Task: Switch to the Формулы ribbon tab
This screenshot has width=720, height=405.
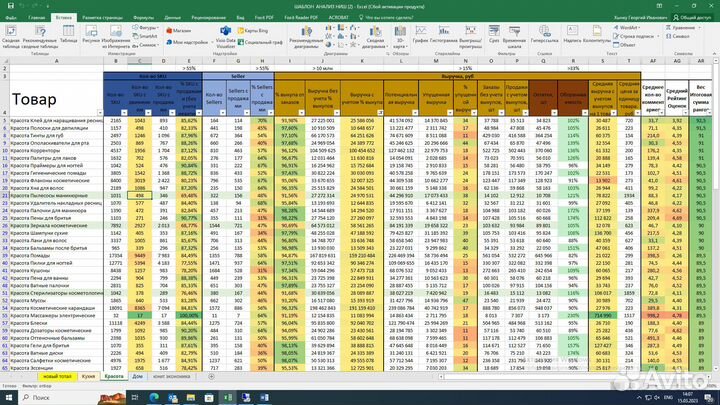Action: tap(142, 17)
